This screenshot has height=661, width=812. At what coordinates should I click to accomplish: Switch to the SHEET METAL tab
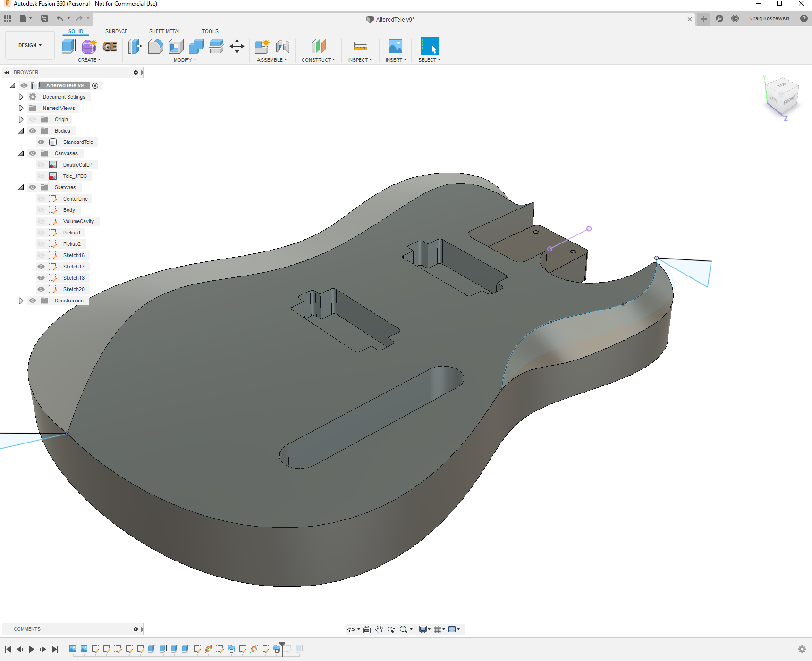165,31
